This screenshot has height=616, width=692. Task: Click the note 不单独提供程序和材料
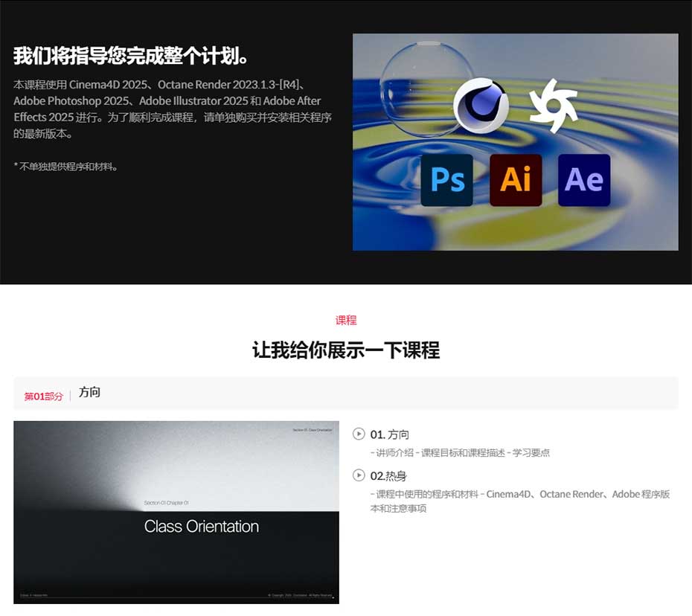tap(65, 167)
